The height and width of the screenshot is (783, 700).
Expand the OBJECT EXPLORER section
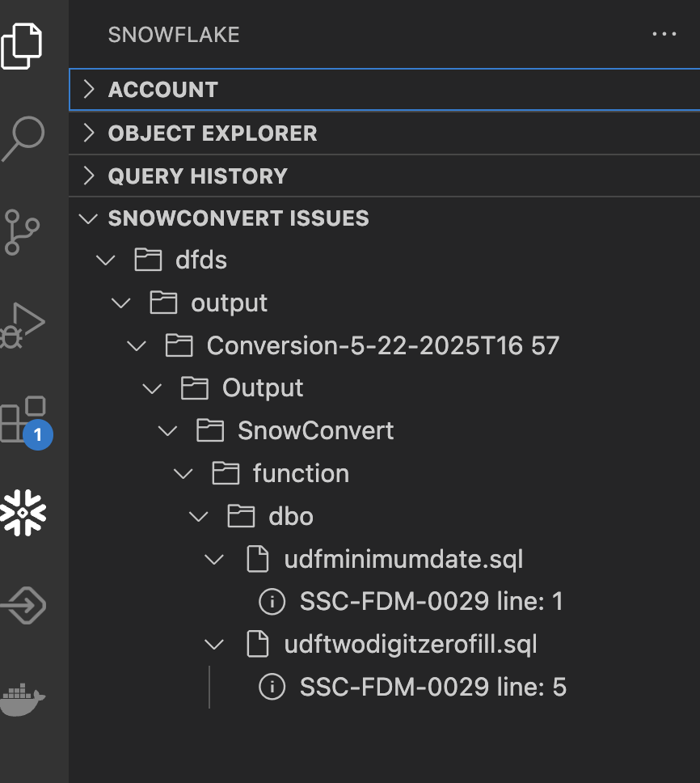(212, 133)
